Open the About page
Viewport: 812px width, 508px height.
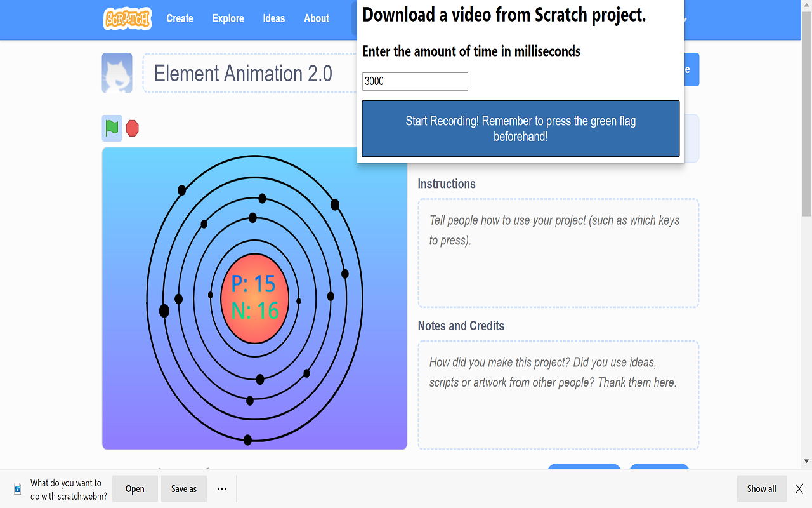[x=317, y=18]
